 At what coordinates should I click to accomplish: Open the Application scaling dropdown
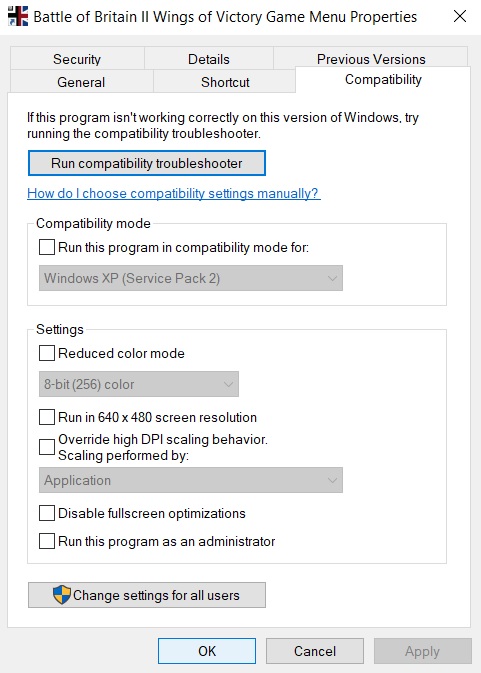click(191, 480)
